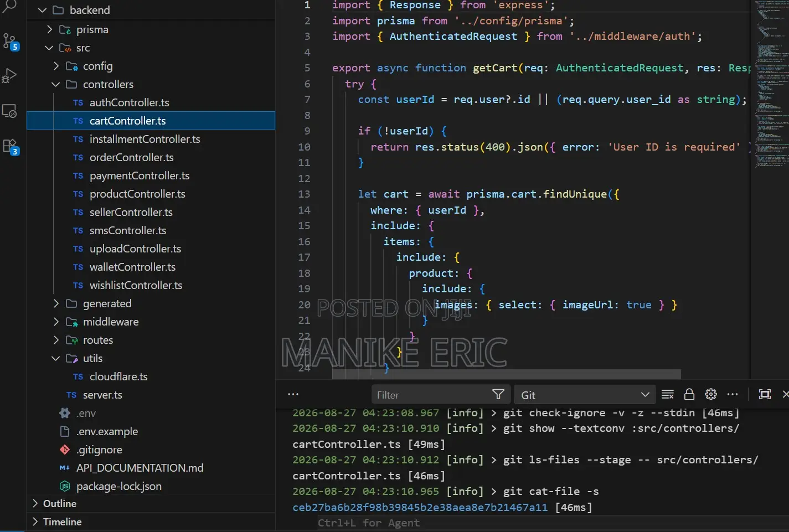Image resolution: width=789 pixels, height=532 pixels.
Task: Open Source Control view in activity bar
Action: [10, 42]
